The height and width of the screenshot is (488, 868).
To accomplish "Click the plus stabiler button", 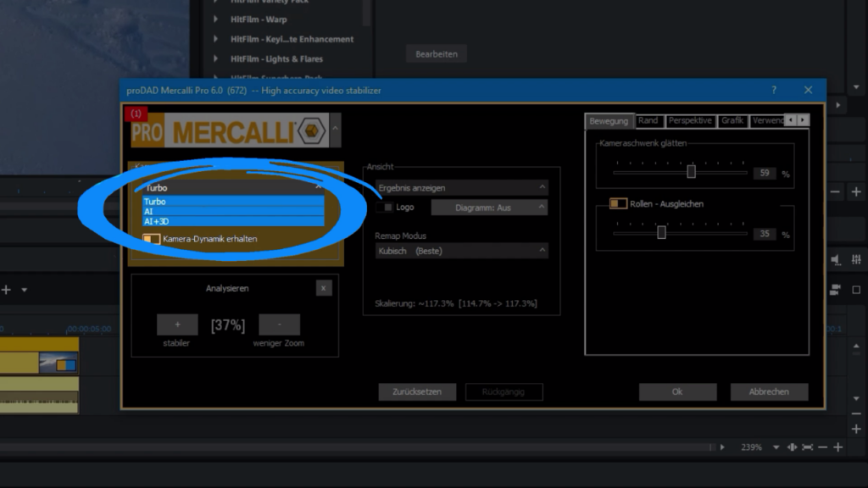I will tap(177, 324).
